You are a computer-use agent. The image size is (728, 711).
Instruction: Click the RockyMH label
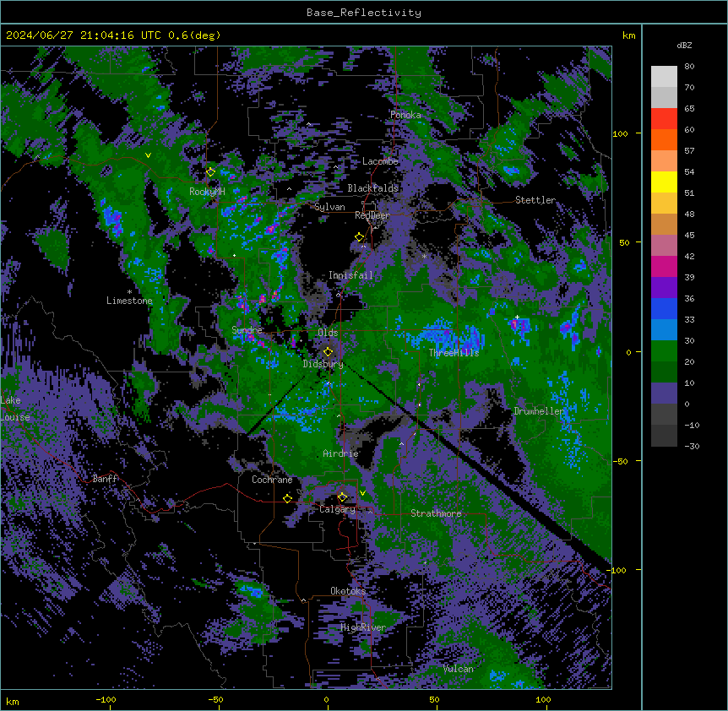pyautogui.click(x=207, y=192)
